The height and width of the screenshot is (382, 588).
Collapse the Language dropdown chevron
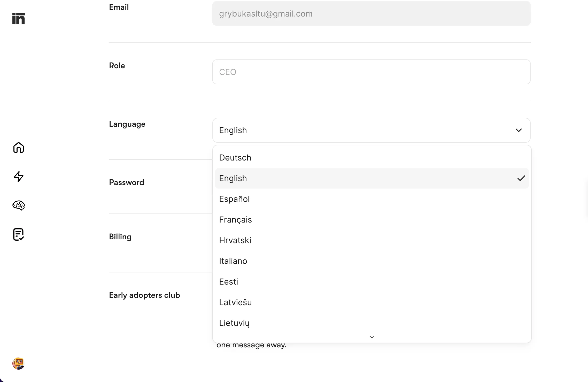point(519,130)
